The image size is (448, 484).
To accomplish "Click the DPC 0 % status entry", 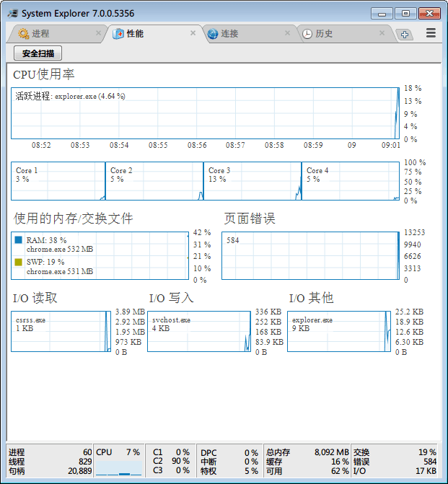I will tap(229, 453).
